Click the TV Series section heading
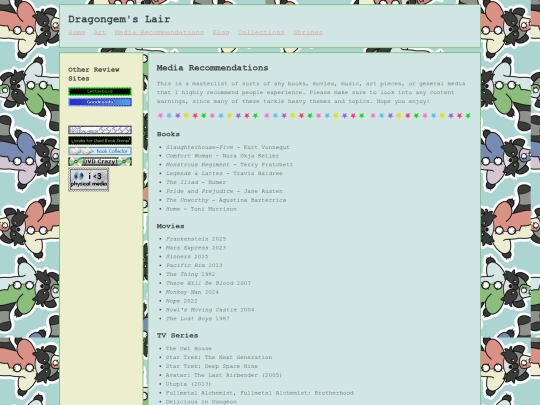 177,335
